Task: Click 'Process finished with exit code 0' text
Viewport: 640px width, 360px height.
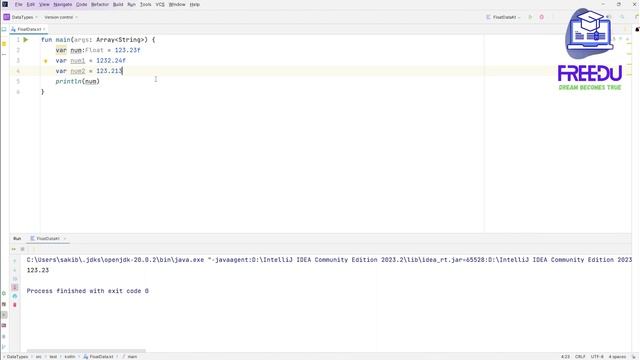Action: click(88, 291)
